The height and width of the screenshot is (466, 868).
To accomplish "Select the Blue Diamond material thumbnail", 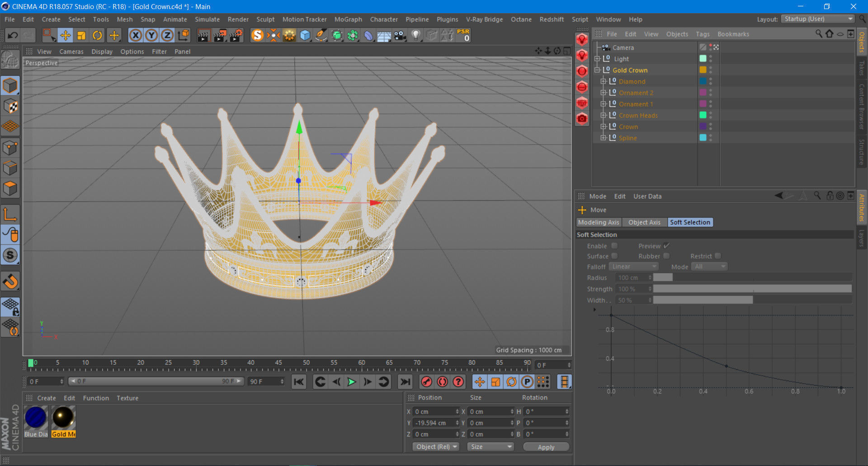I will click(36, 421).
